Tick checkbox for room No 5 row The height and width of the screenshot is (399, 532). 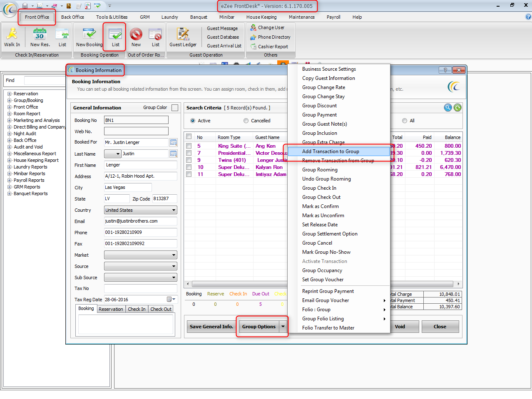189,146
